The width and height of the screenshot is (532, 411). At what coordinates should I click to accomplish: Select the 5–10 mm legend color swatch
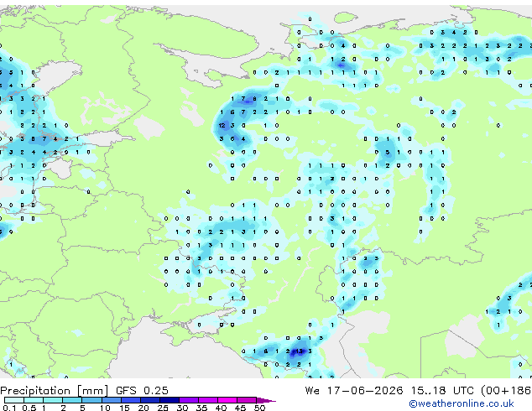92,400
